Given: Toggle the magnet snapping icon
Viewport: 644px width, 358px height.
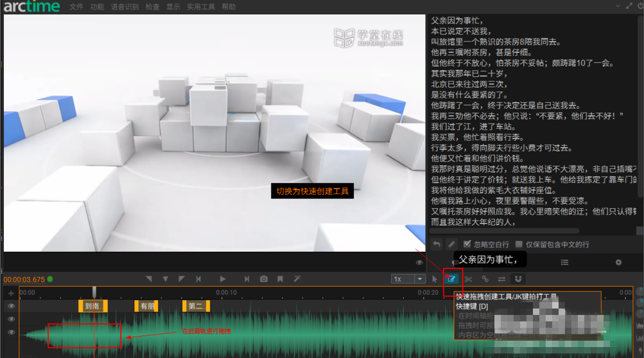Looking at the screenshot, I should click(x=518, y=279).
